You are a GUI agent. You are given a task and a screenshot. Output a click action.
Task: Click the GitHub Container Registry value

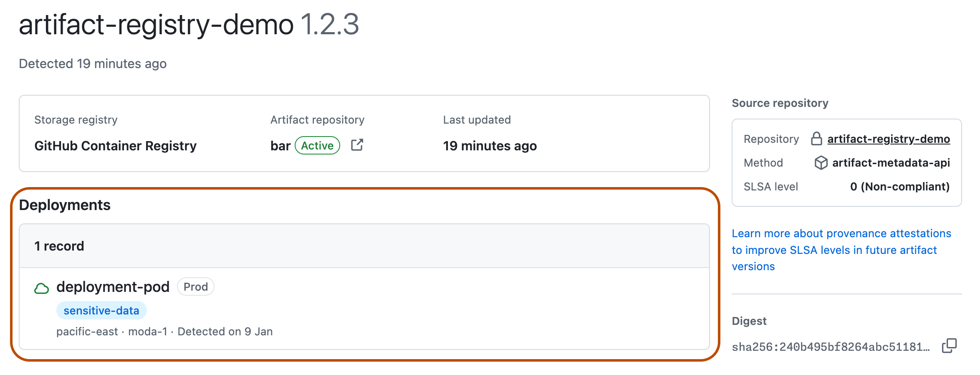pos(115,146)
